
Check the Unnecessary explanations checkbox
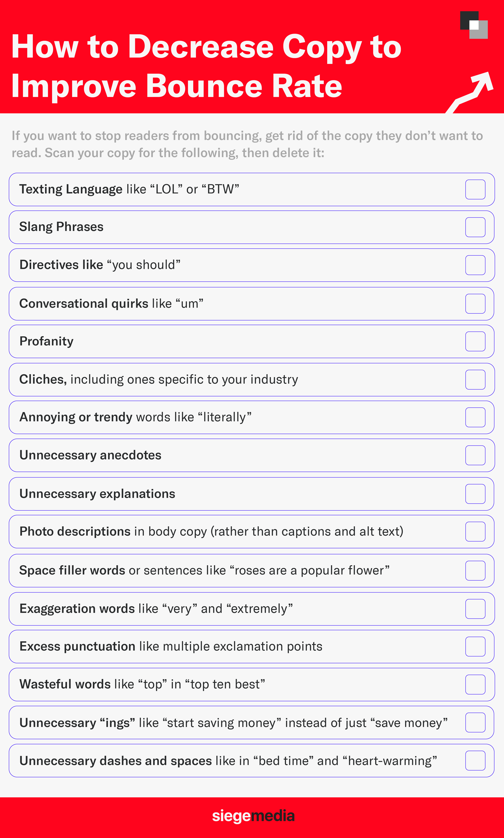[x=475, y=494]
